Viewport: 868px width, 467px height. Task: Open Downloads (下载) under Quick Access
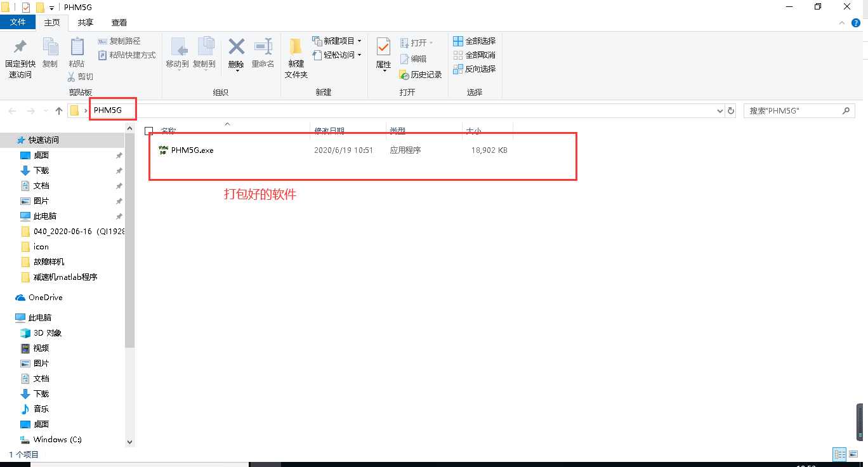pyautogui.click(x=41, y=170)
